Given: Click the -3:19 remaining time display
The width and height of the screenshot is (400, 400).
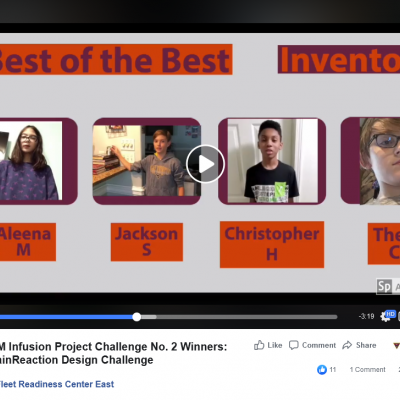Looking at the screenshot, I should coord(366,316).
